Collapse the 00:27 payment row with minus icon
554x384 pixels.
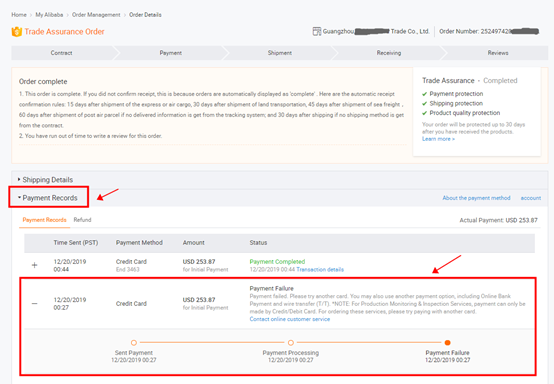[x=34, y=303]
